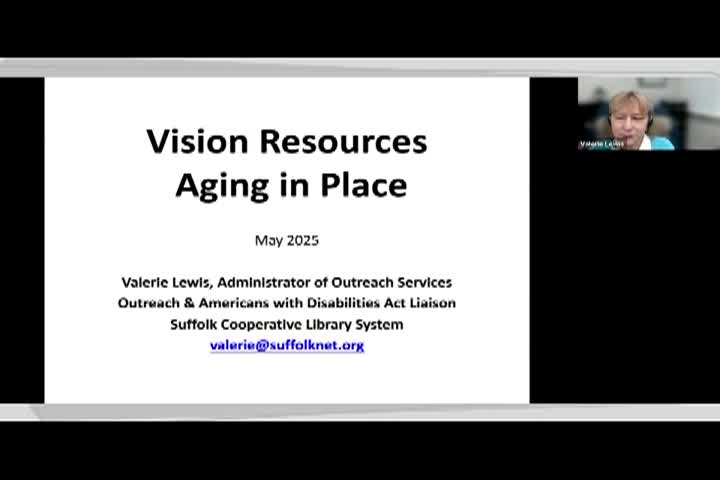Select the "Suffolk Cooperative Library System" text
This screenshot has width=720, height=480.
[x=287, y=324]
